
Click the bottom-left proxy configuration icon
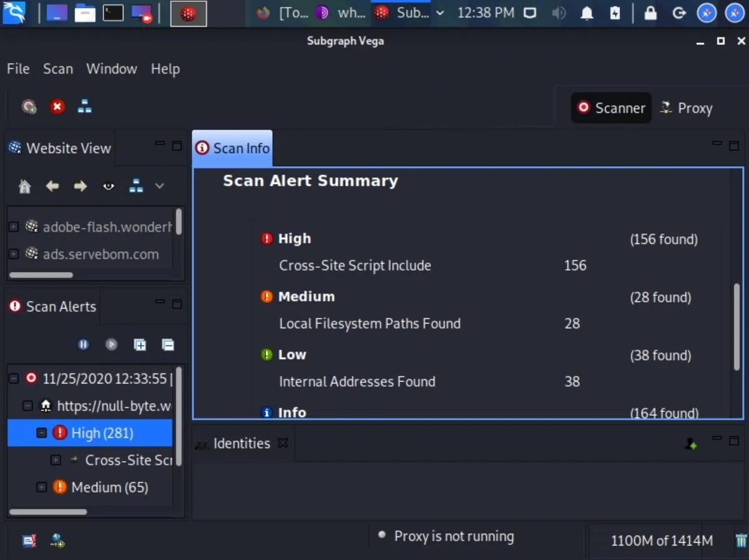(57, 541)
